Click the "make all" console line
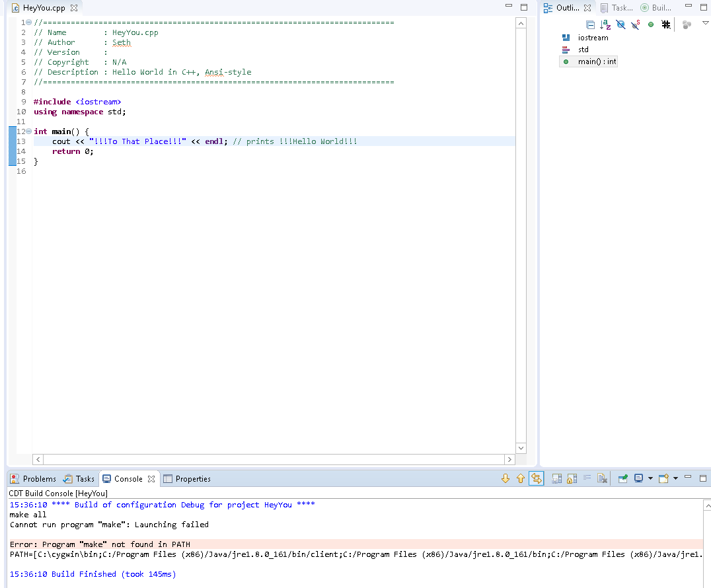 pyautogui.click(x=28, y=515)
